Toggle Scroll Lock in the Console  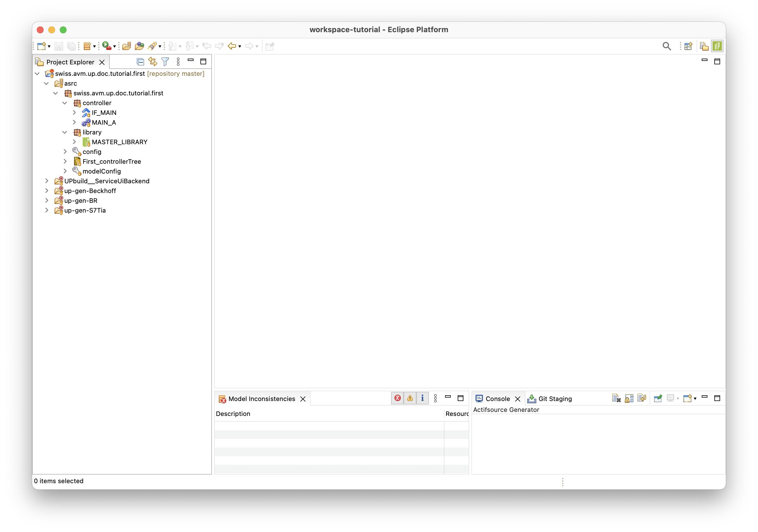(x=629, y=398)
